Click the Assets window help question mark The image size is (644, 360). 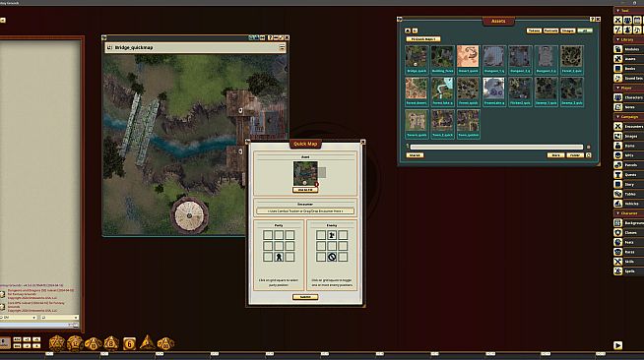592,20
